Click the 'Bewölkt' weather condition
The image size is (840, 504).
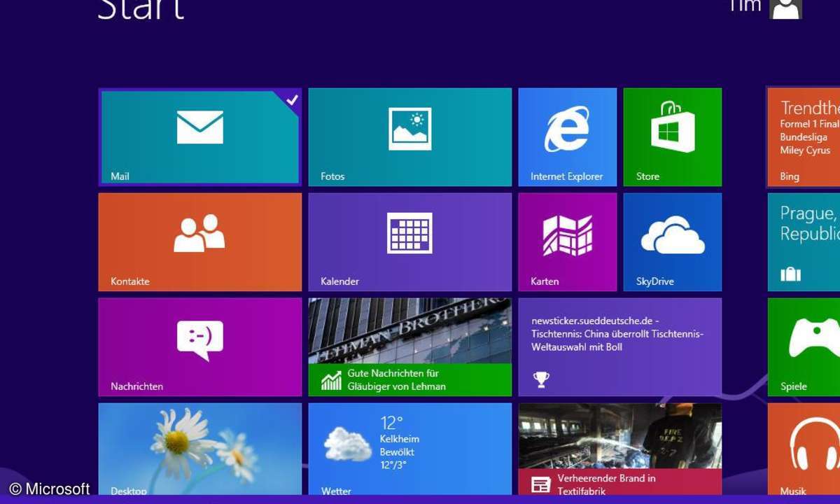(x=398, y=452)
